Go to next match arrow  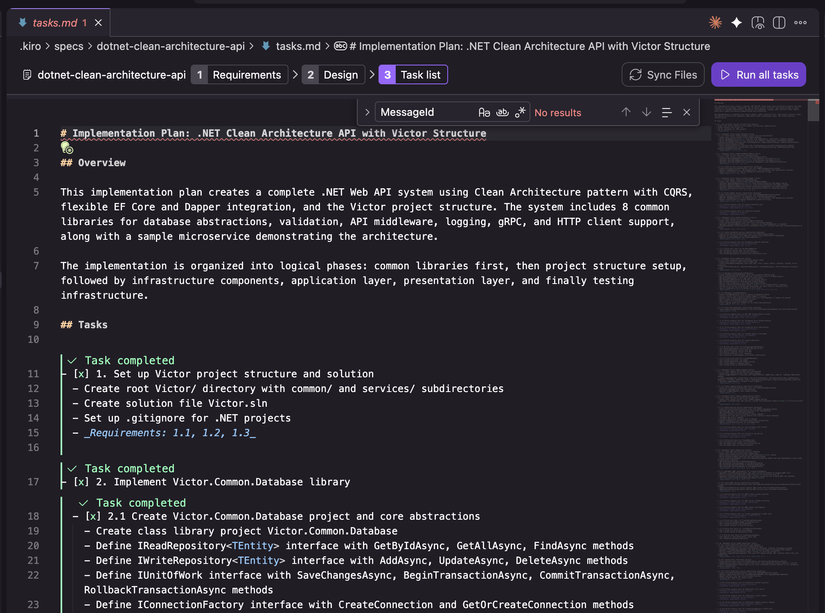tap(646, 112)
